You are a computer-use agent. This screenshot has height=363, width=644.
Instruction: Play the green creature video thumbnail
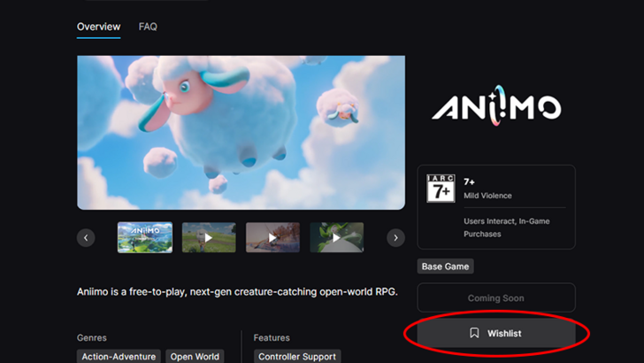[x=337, y=237]
